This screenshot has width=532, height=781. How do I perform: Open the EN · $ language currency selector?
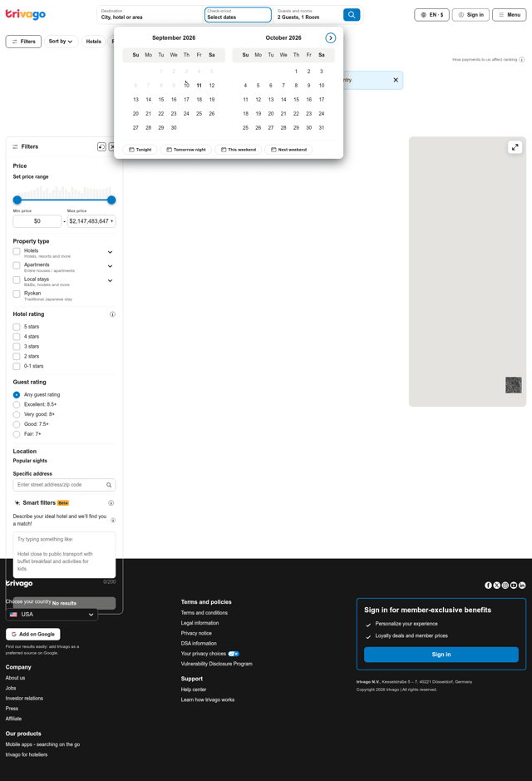[x=432, y=15]
